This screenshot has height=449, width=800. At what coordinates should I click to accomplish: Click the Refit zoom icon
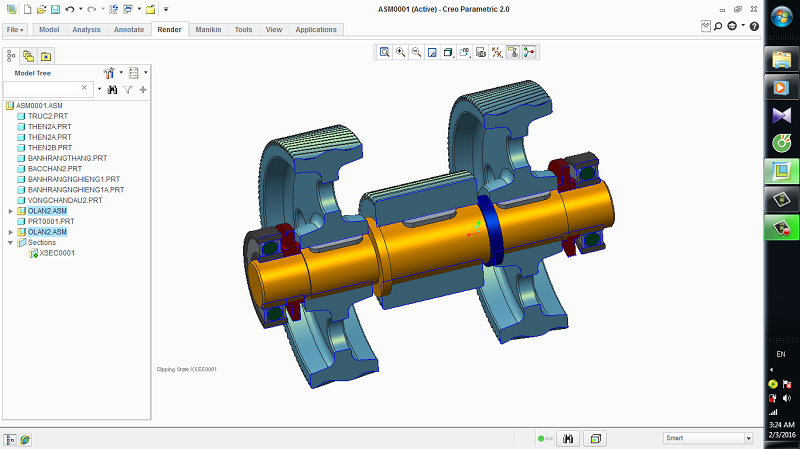[x=384, y=52]
